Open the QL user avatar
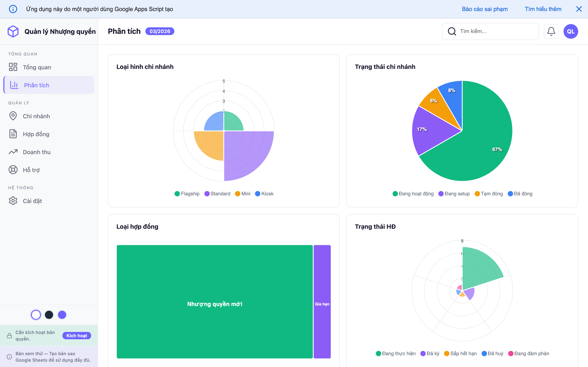The width and height of the screenshot is (588, 367). pos(570,31)
